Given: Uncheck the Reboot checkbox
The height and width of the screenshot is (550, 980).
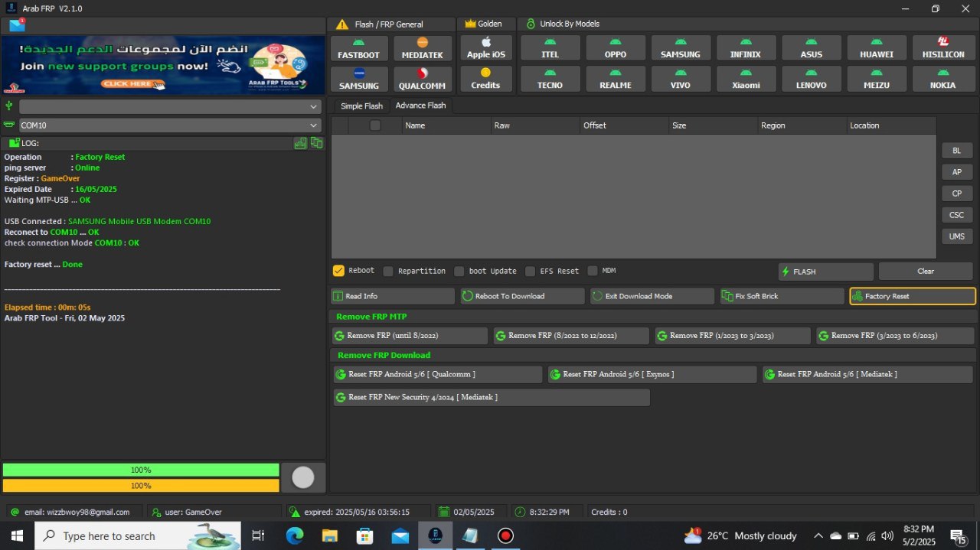Looking at the screenshot, I should point(338,271).
